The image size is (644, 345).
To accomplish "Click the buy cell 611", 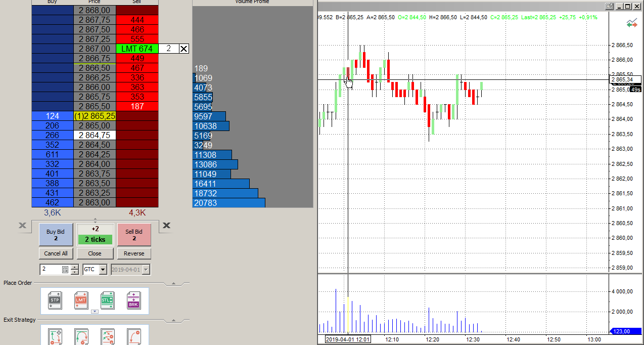I will click(53, 154).
